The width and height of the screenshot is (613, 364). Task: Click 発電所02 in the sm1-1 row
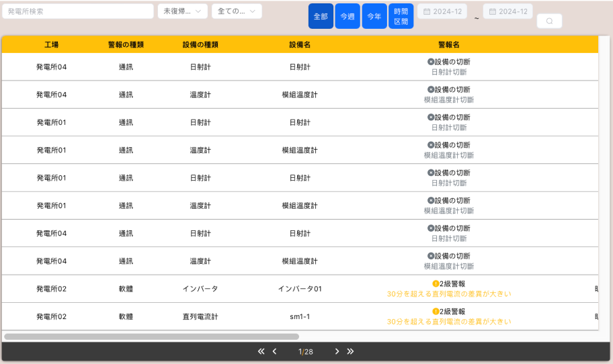pos(51,316)
